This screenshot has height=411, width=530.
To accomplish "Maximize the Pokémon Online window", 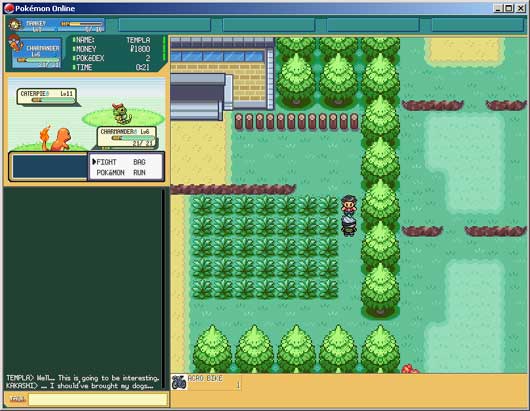I will (x=509, y=8).
